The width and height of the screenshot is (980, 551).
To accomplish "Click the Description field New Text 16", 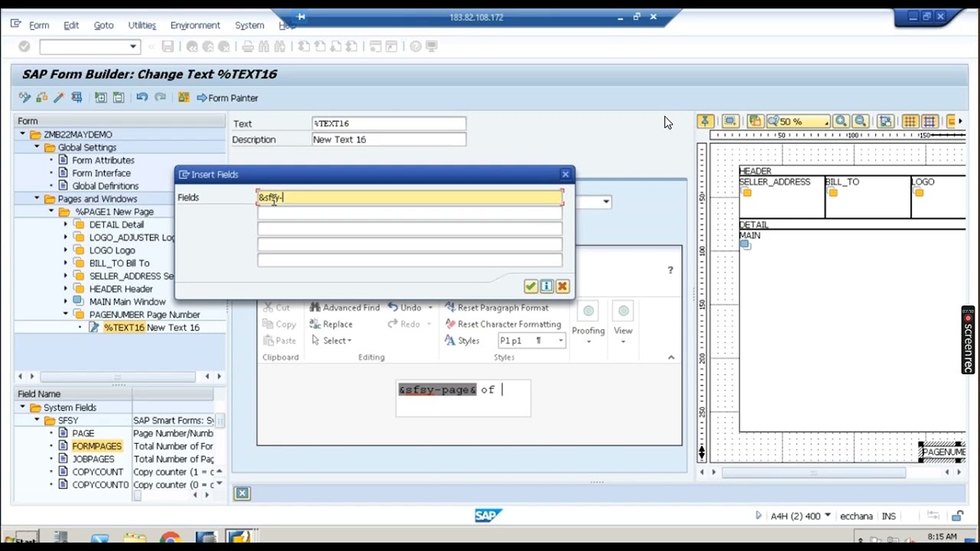I will pos(389,139).
